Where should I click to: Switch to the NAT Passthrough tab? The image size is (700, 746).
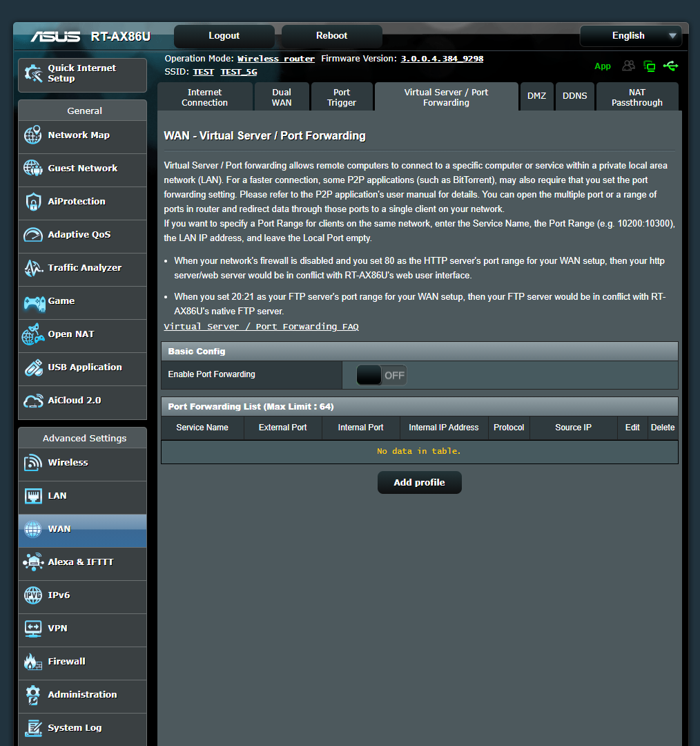coord(636,97)
